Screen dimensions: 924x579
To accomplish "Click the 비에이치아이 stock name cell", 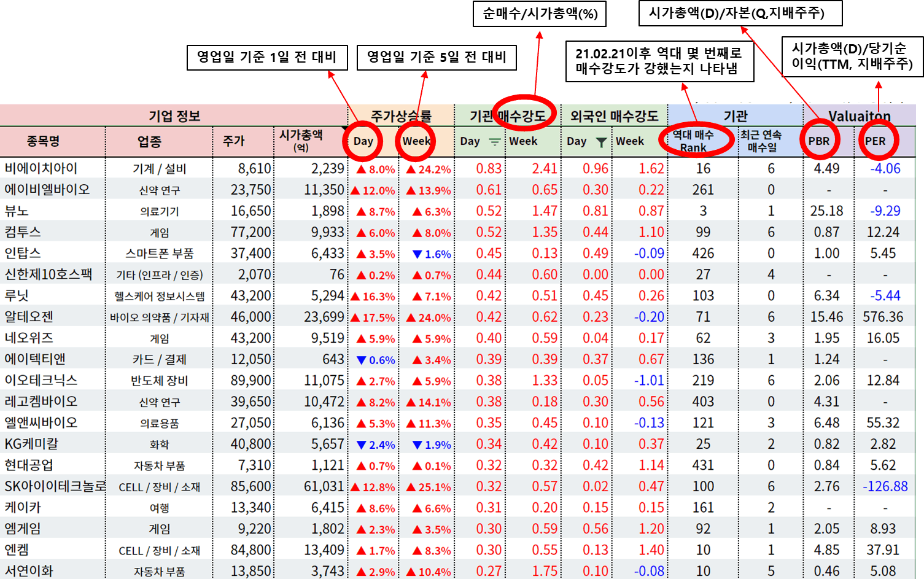I will click(41, 168).
